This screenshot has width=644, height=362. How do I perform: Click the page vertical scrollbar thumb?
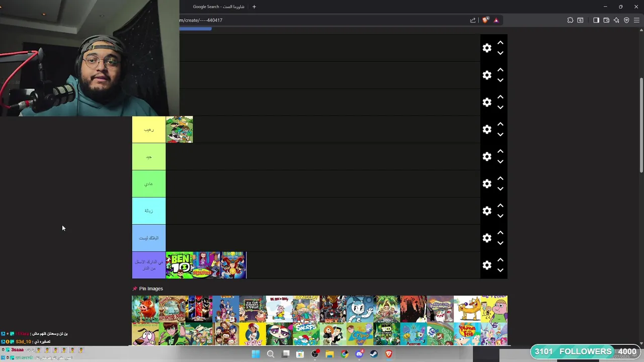pos(641,126)
